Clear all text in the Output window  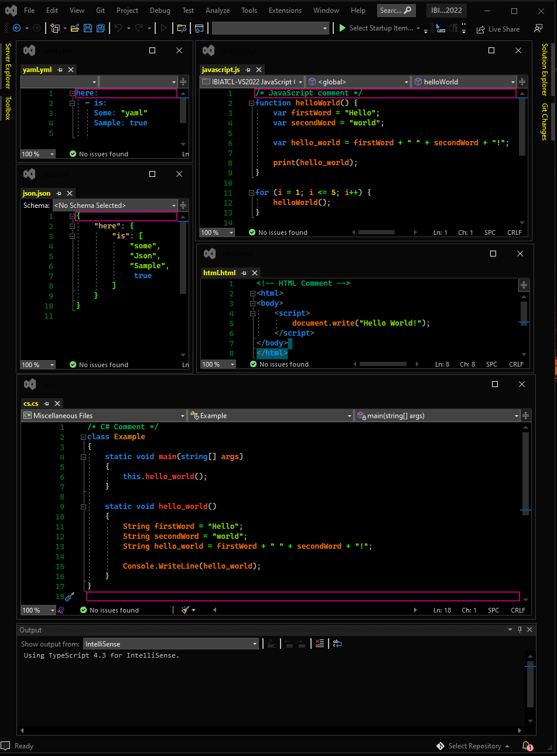pyautogui.click(x=319, y=644)
